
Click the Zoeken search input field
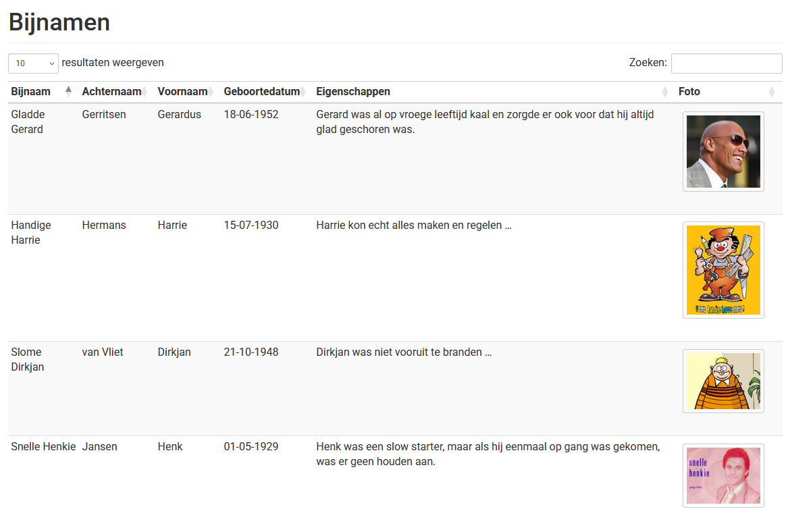pyautogui.click(x=726, y=63)
